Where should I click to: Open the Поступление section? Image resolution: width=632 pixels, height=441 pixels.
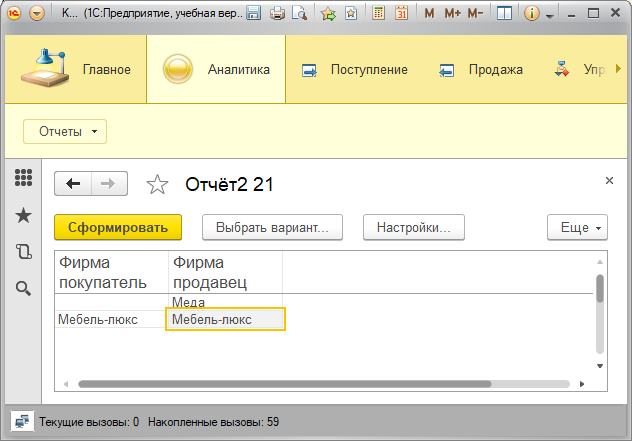point(355,70)
